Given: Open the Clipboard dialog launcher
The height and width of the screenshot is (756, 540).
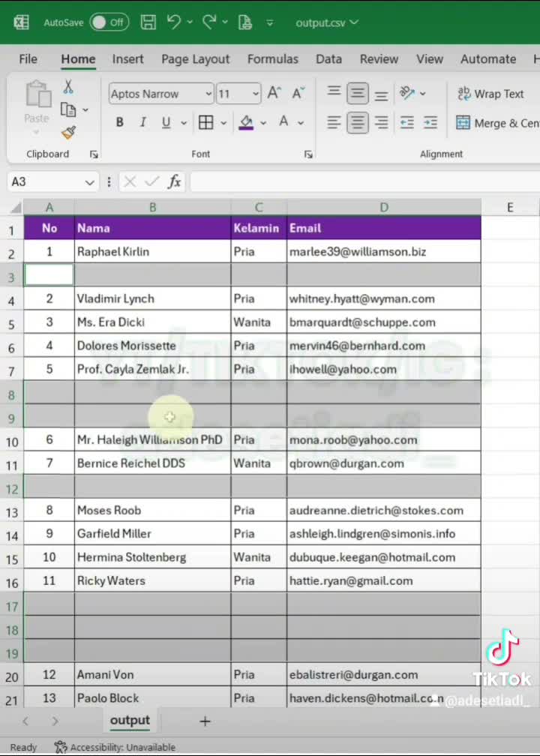Looking at the screenshot, I should point(94,154).
